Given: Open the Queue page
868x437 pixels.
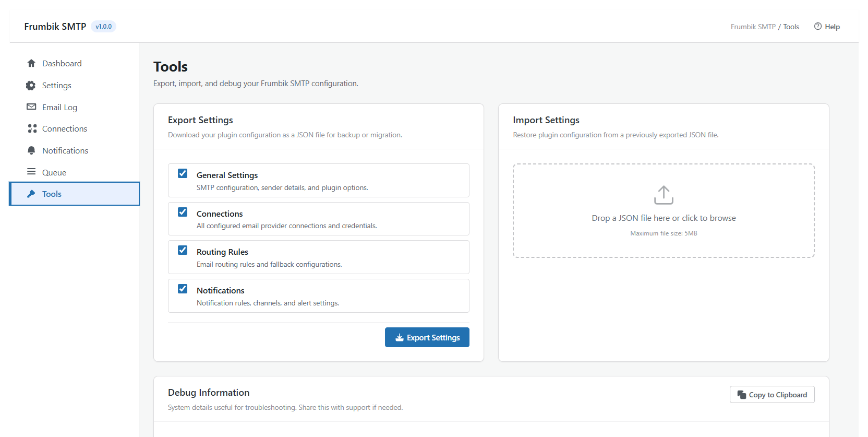Looking at the screenshot, I should click(74, 172).
